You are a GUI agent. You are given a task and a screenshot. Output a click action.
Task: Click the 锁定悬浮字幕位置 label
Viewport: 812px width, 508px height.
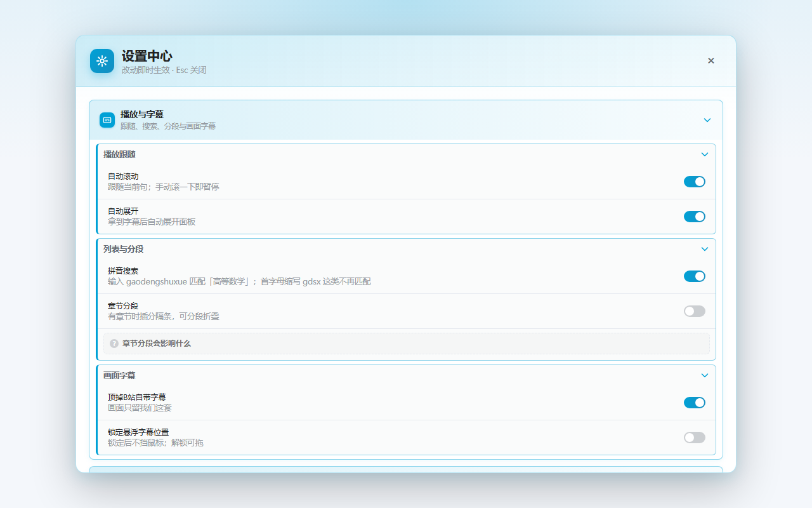tap(138, 432)
